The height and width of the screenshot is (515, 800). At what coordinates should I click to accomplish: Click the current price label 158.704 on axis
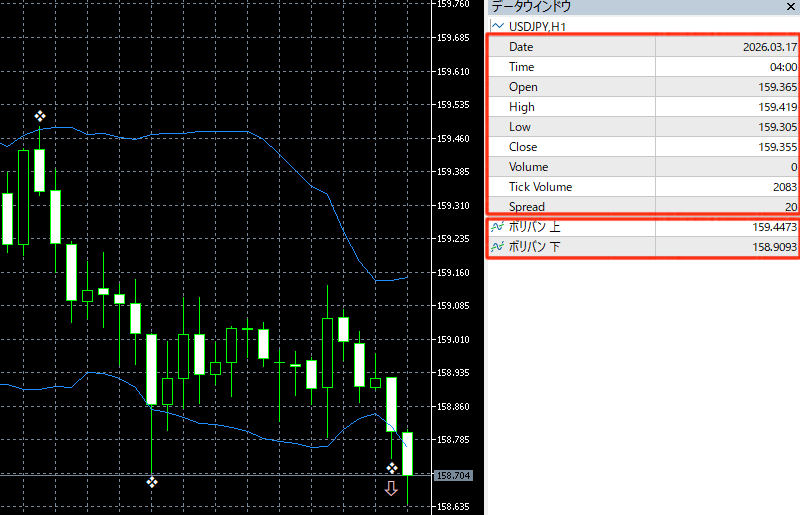pyautogui.click(x=453, y=475)
